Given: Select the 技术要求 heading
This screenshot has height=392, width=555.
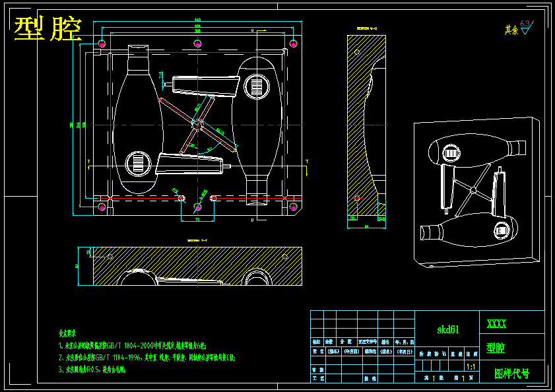Looking at the screenshot, I should (x=67, y=333).
